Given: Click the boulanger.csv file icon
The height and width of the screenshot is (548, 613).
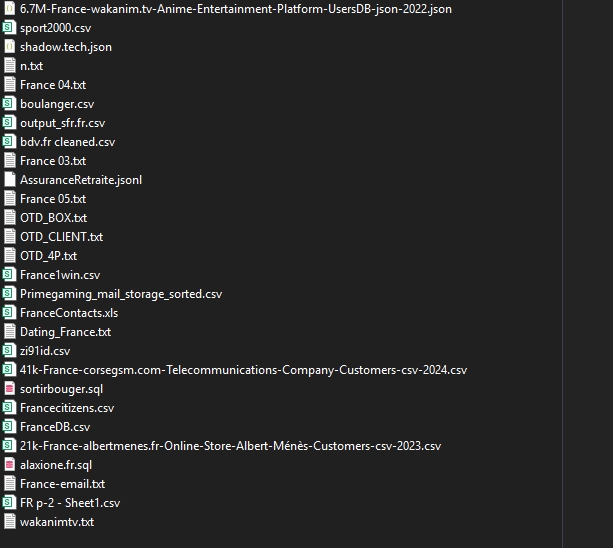Looking at the screenshot, I should coord(10,104).
